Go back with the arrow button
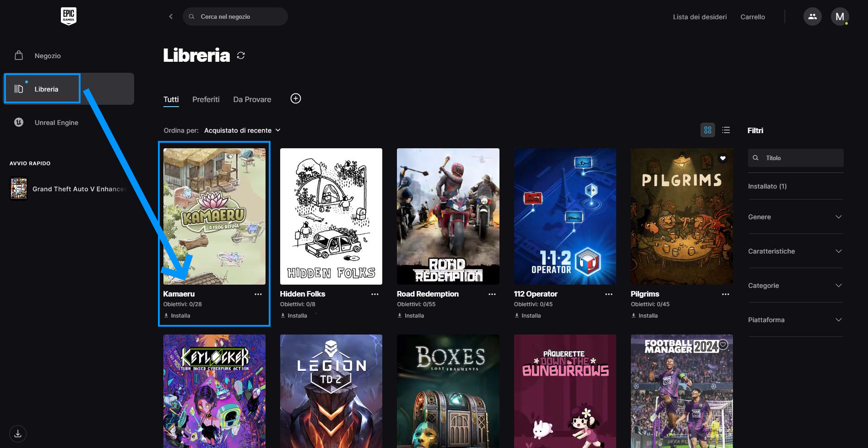The height and width of the screenshot is (448, 868). click(171, 16)
